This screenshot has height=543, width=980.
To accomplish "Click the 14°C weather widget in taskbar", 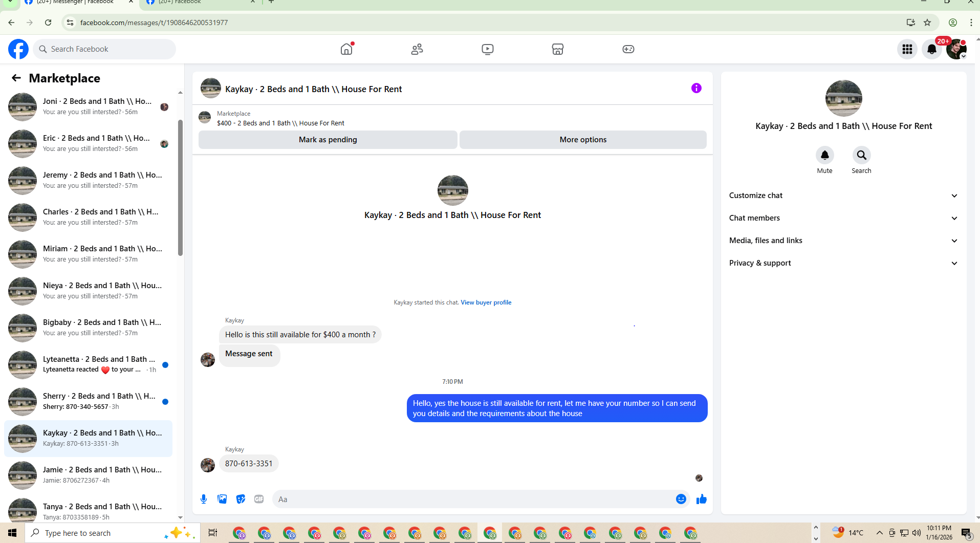I will [x=847, y=533].
